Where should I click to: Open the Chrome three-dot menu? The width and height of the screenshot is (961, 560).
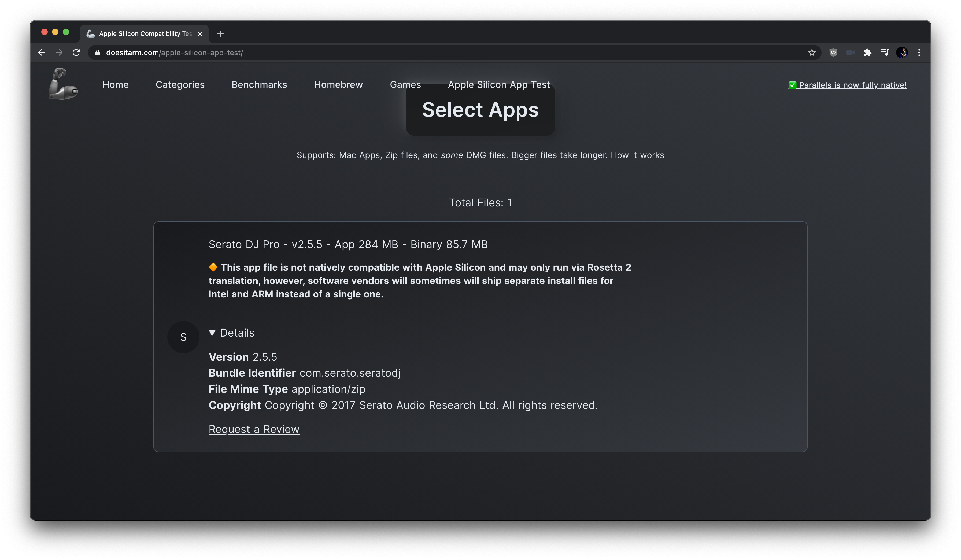pos(919,53)
